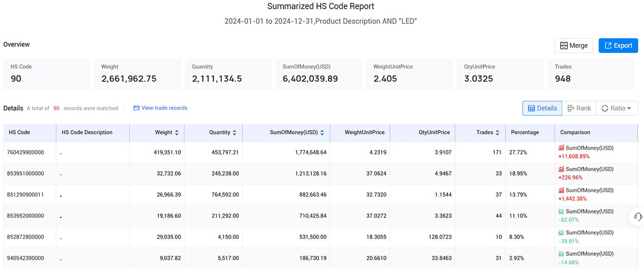644x268 pixels.
Task: Click the Trades value 171
Action: point(497,152)
